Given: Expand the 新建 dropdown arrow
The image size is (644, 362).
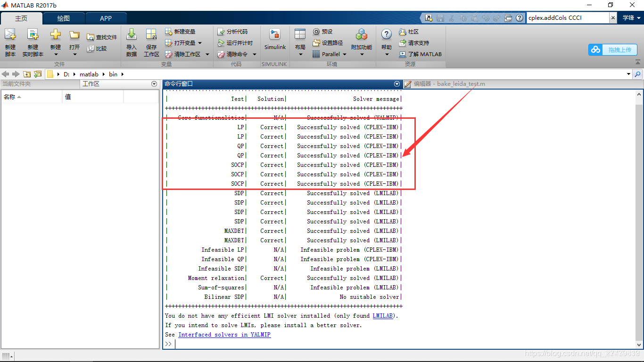Looking at the screenshot, I should (x=56, y=54).
